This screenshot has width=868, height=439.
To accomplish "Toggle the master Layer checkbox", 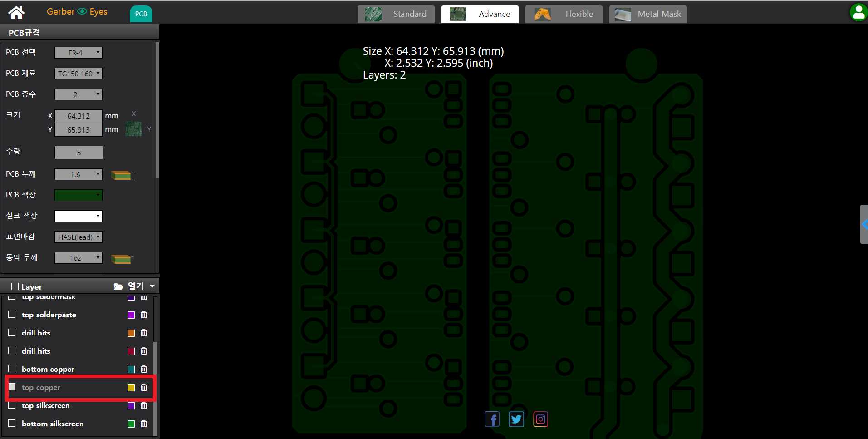I will pos(15,286).
